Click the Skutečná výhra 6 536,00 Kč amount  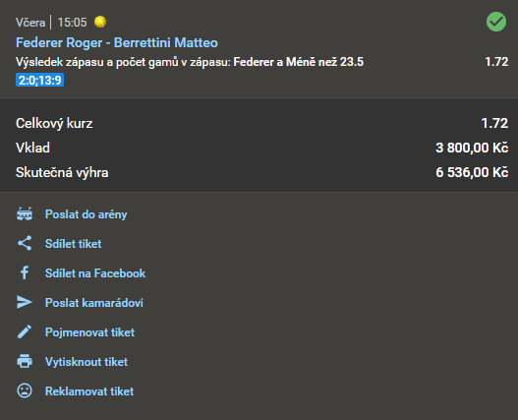coord(472,172)
